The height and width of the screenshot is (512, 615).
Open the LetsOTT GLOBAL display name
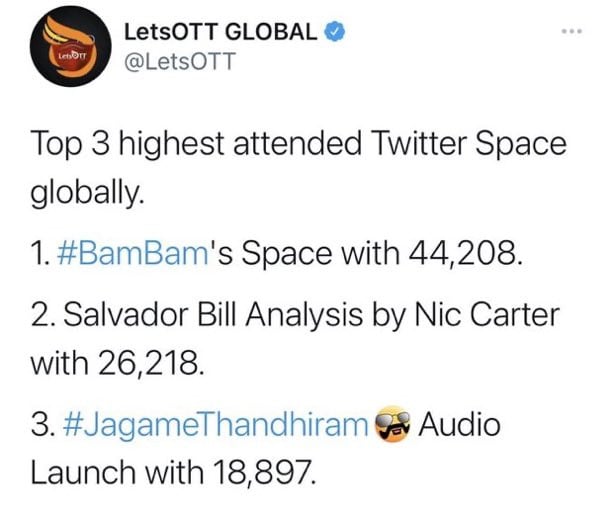tap(220, 32)
